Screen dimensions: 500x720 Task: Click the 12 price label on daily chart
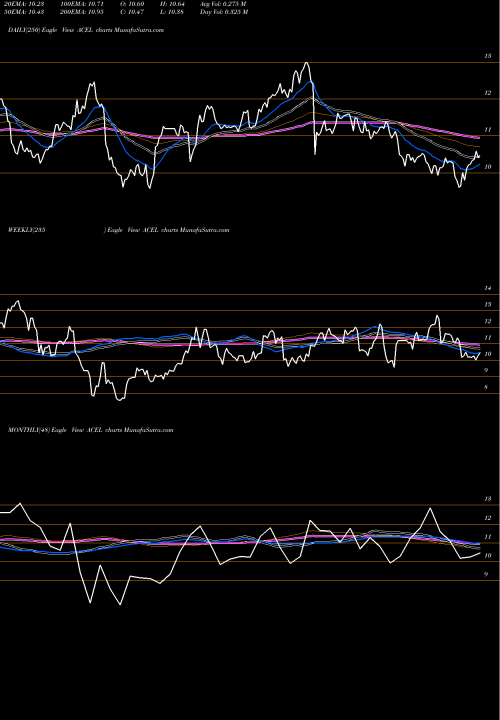(x=488, y=93)
